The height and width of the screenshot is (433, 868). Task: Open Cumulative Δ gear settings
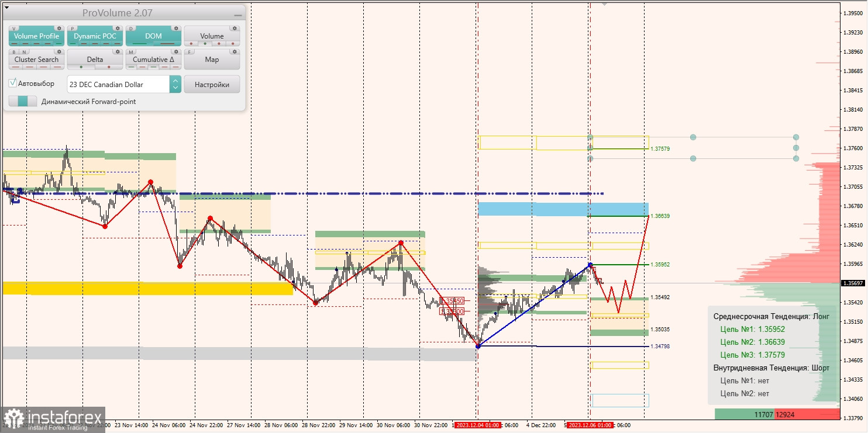coord(176,51)
